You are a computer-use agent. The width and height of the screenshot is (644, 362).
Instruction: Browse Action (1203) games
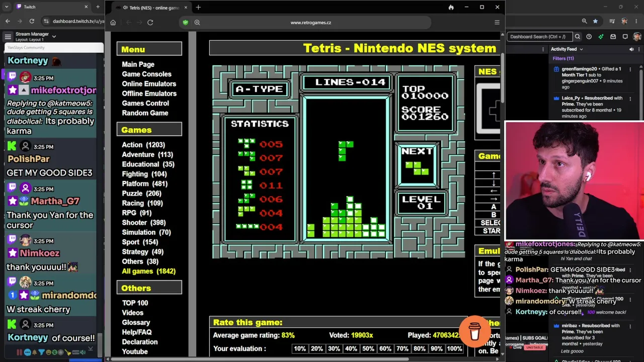[143, 145]
